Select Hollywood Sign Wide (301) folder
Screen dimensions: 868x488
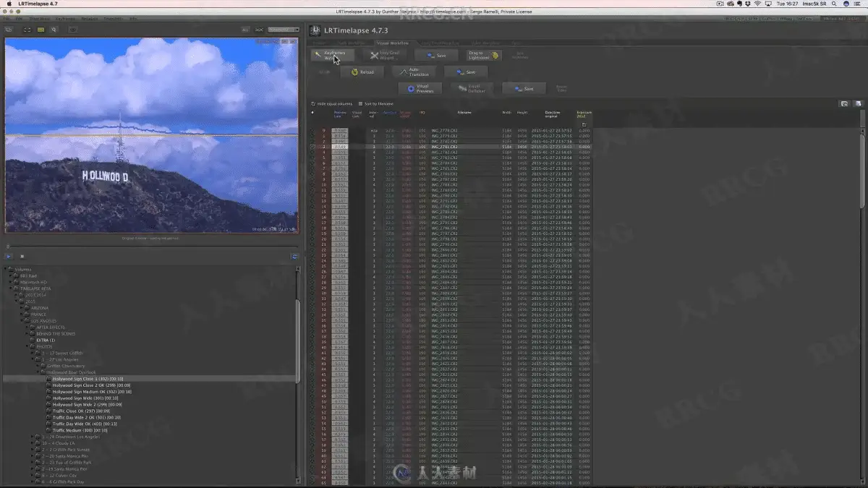85,398
